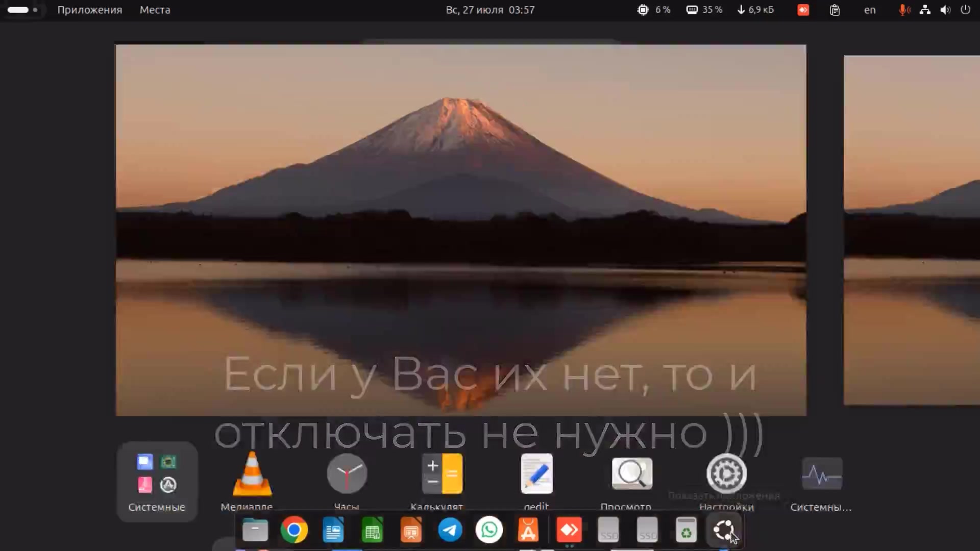Open the Места menu
Screen dimensions: 980x551
(x=154, y=10)
